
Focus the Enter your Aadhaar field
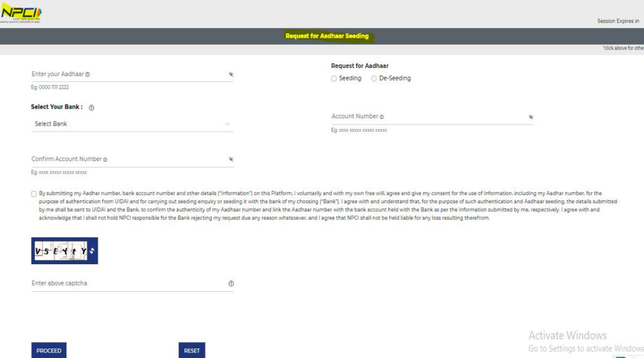point(132,74)
